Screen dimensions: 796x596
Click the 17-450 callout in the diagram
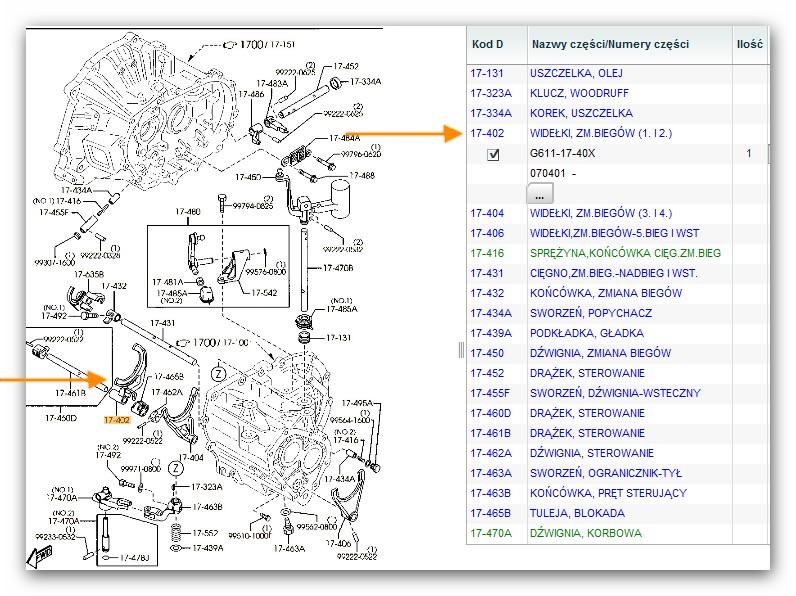pyautogui.click(x=247, y=177)
